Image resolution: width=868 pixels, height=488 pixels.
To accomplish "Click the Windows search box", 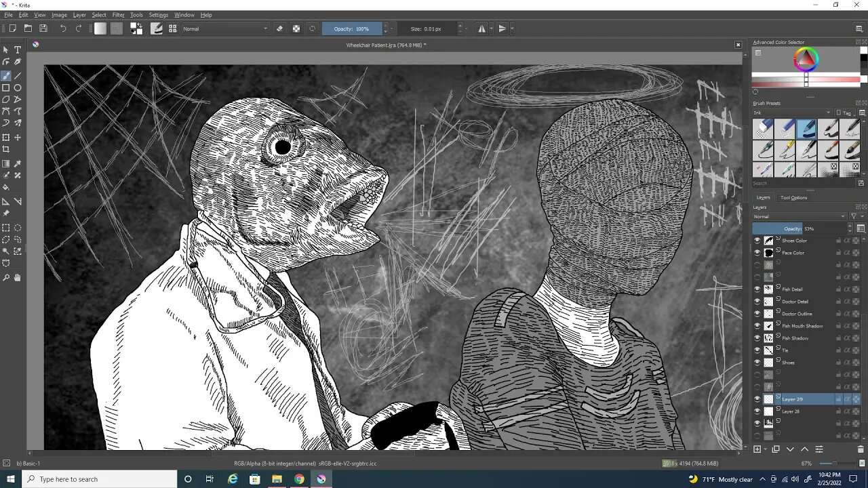I will (x=99, y=479).
